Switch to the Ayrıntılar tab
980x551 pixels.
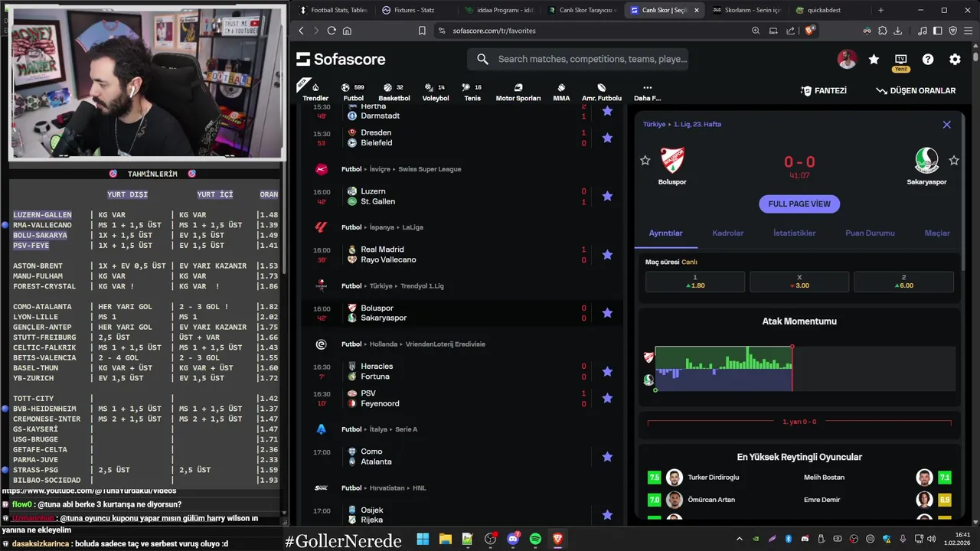[665, 233]
